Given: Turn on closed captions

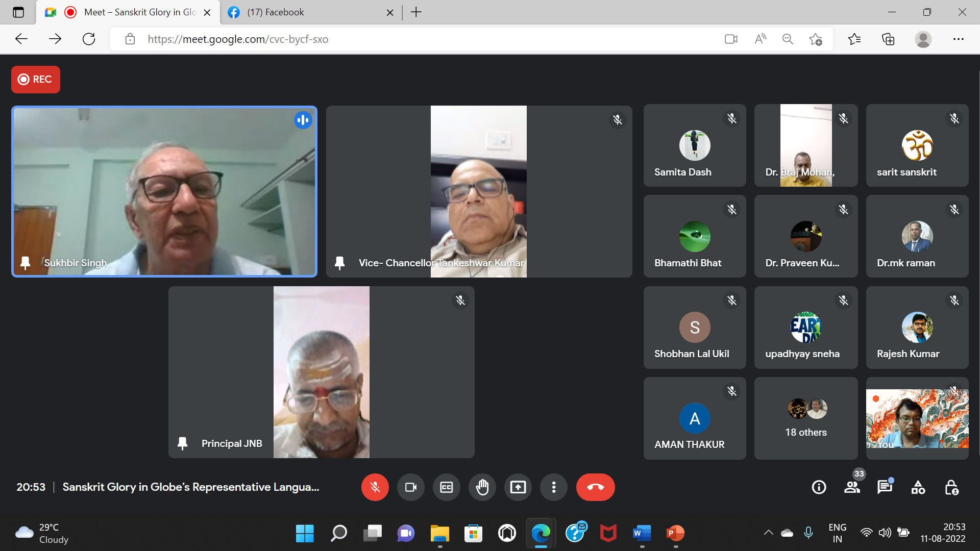Looking at the screenshot, I should pyautogui.click(x=446, y=487).
